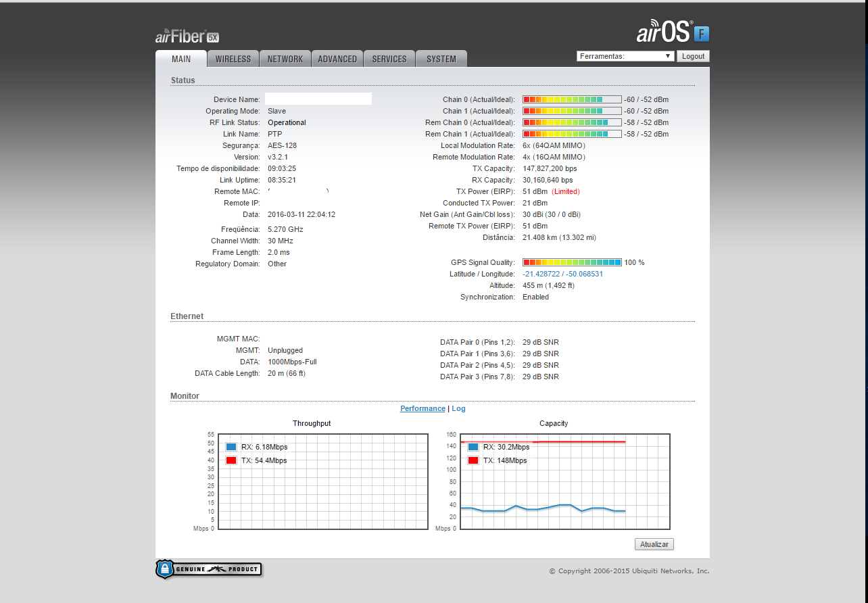Click SNR value for DATA Pair 3

click(541, 377)
